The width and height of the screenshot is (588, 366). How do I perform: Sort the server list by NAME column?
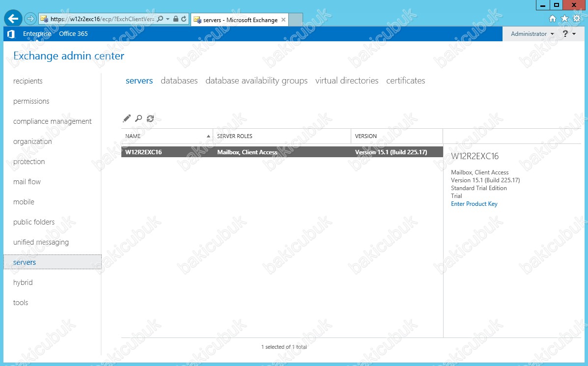coord(167,136)
